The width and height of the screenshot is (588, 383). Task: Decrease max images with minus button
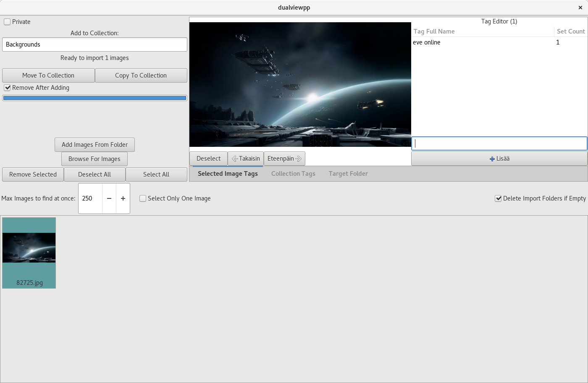(x=109, y=198)
